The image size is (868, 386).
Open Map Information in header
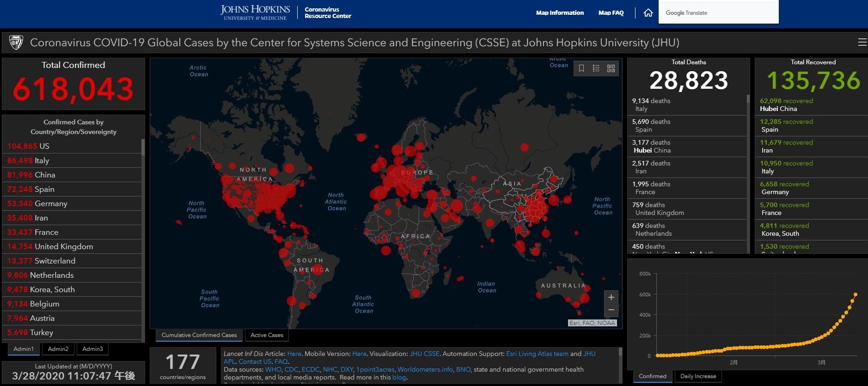(x=560, y=13)
